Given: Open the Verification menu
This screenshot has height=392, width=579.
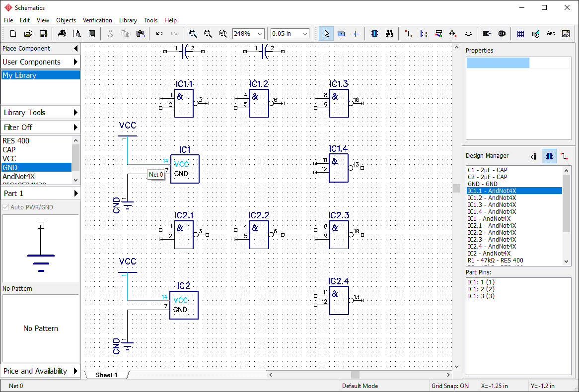Looking at the screenshot, I should [97, 20].
